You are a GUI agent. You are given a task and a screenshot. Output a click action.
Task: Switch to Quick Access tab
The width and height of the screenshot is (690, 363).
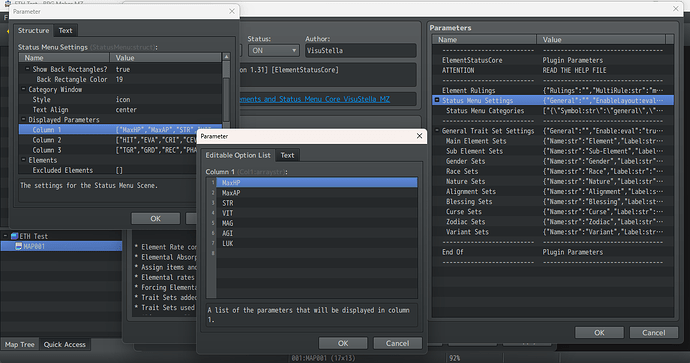[65, 345]
